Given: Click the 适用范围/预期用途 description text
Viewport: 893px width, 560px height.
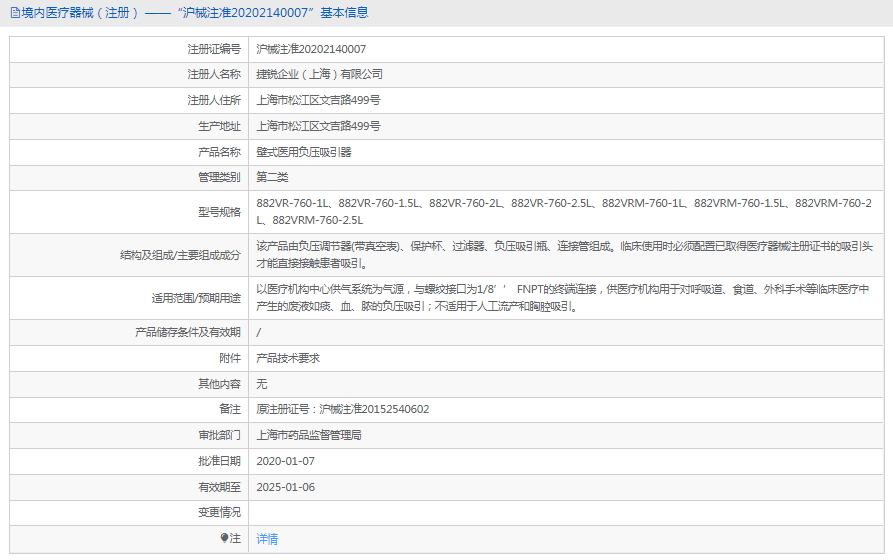Looking at the screenshot, I should tap(563, 298).
